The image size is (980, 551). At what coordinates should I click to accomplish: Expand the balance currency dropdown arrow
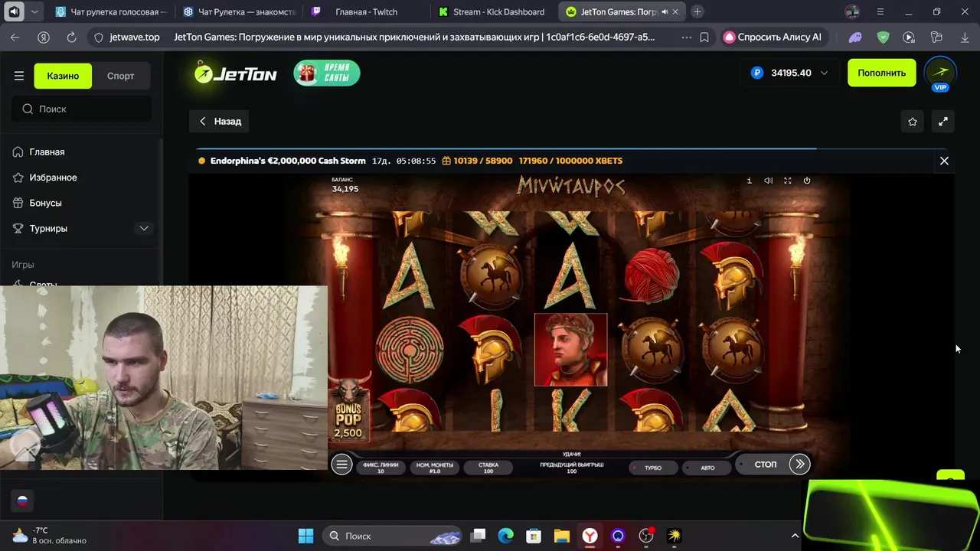coord(824,73)
